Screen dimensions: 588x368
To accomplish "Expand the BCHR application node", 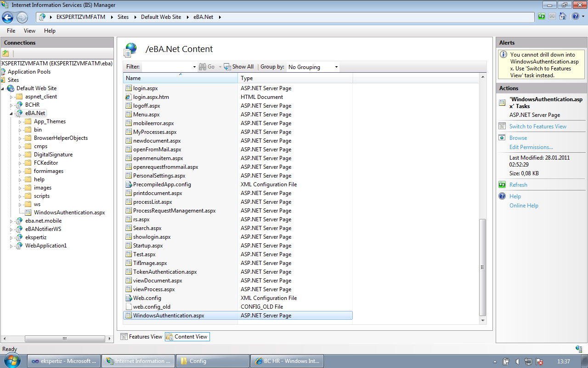I will [11, 105].
